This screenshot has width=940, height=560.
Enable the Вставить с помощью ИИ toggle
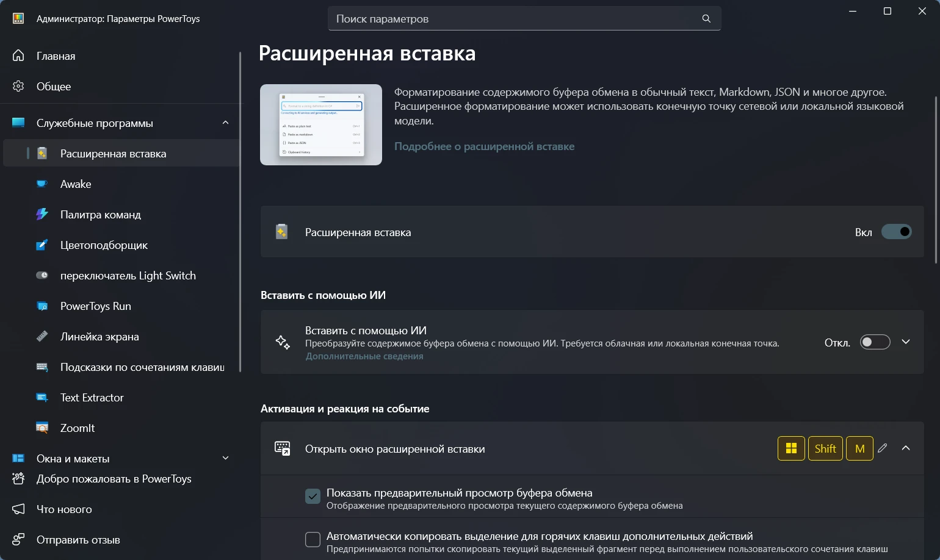pos(875,342)
